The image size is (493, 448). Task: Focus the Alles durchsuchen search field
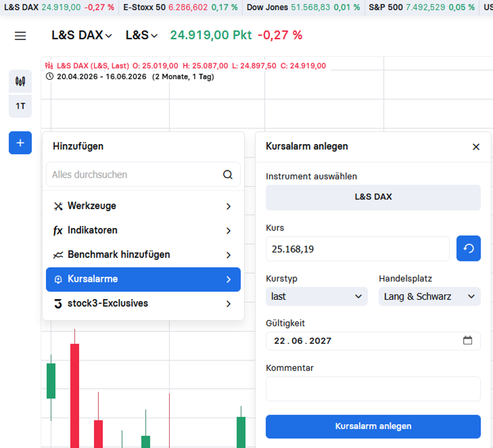[x=143, y=175]
